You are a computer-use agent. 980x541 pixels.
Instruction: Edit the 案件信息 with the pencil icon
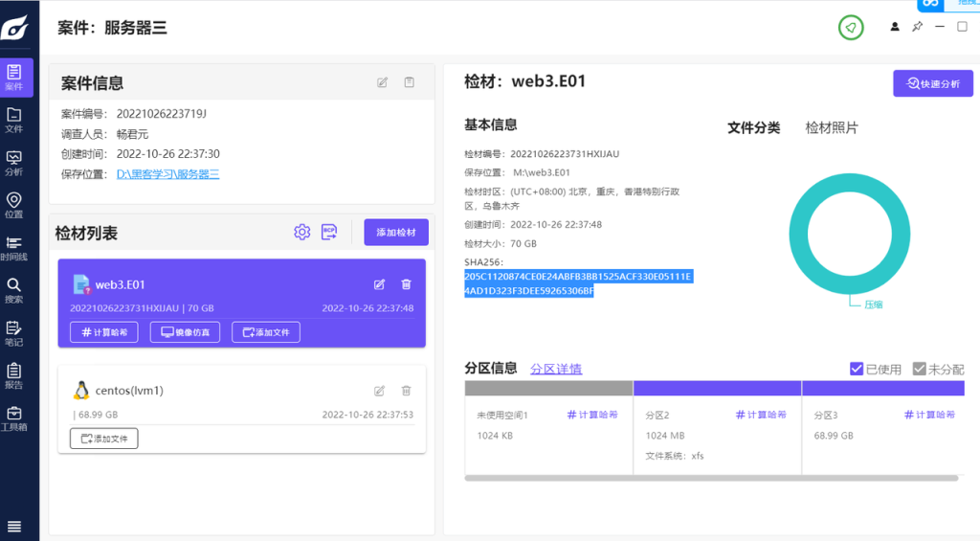383,83
